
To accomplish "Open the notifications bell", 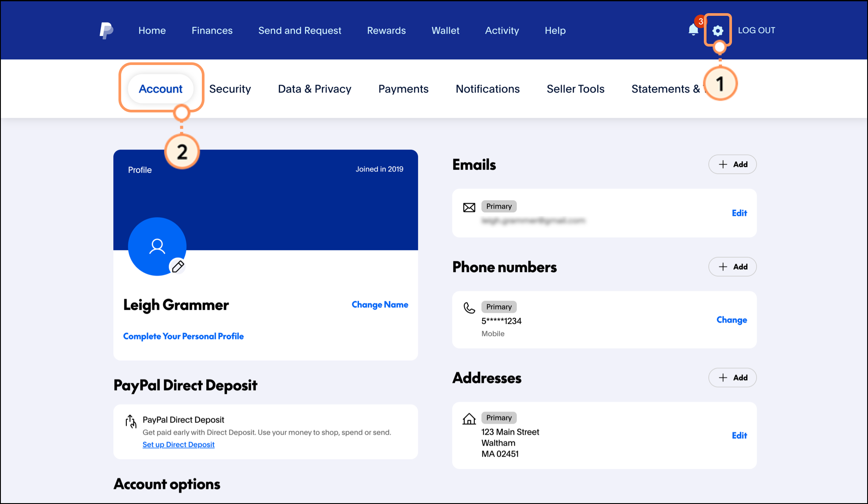I will click(693, 30).
